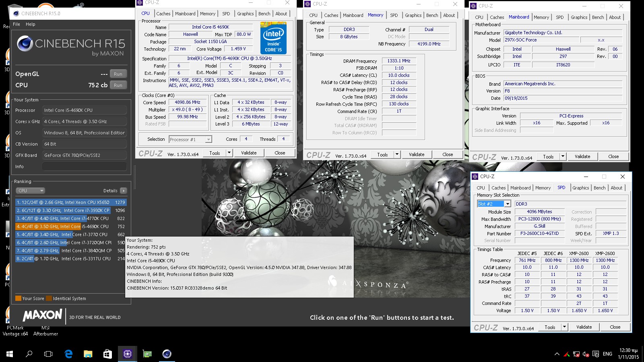Click the Core Speed value 4898.86 MHz
Screen dimensions: 644x362
pos(188,103)
